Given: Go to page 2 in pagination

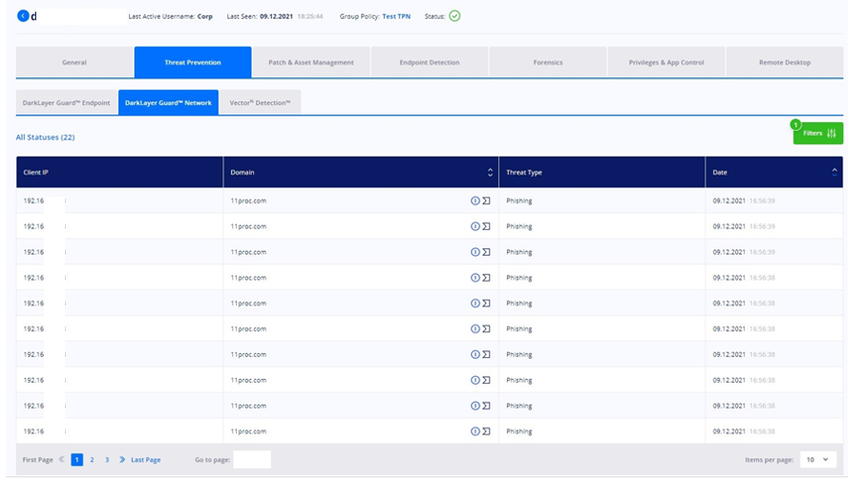Looking at the screenshot, I should [92, 460].
